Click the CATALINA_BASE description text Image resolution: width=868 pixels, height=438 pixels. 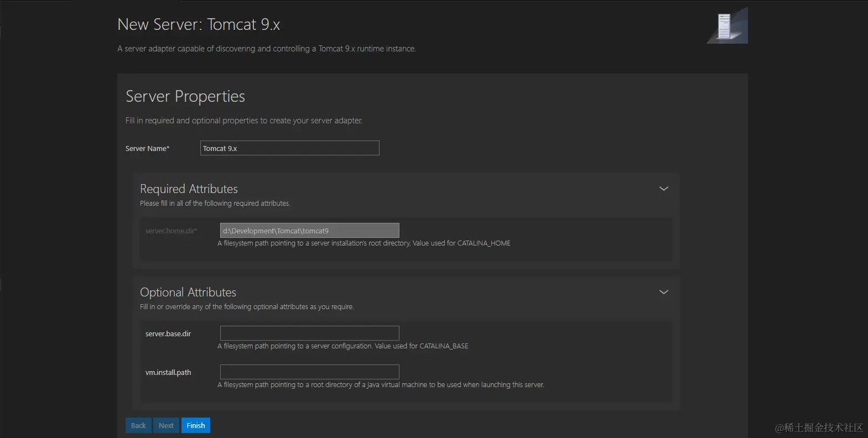343,346
